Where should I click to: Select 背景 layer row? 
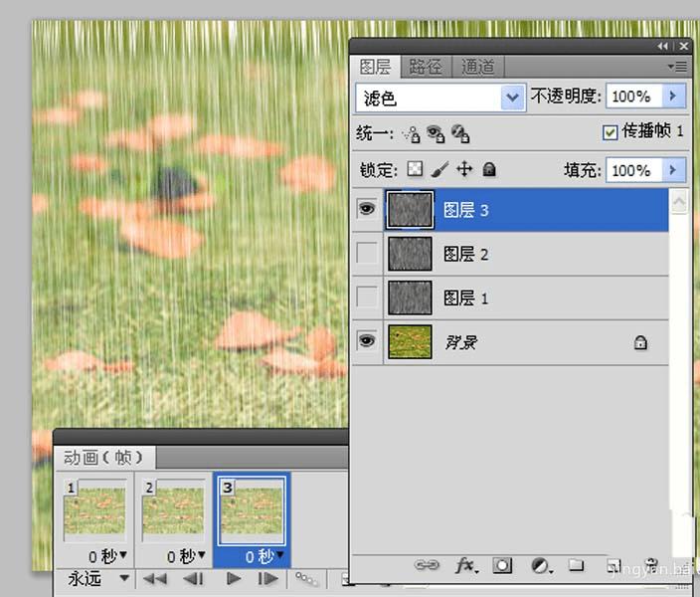[511, 342]
